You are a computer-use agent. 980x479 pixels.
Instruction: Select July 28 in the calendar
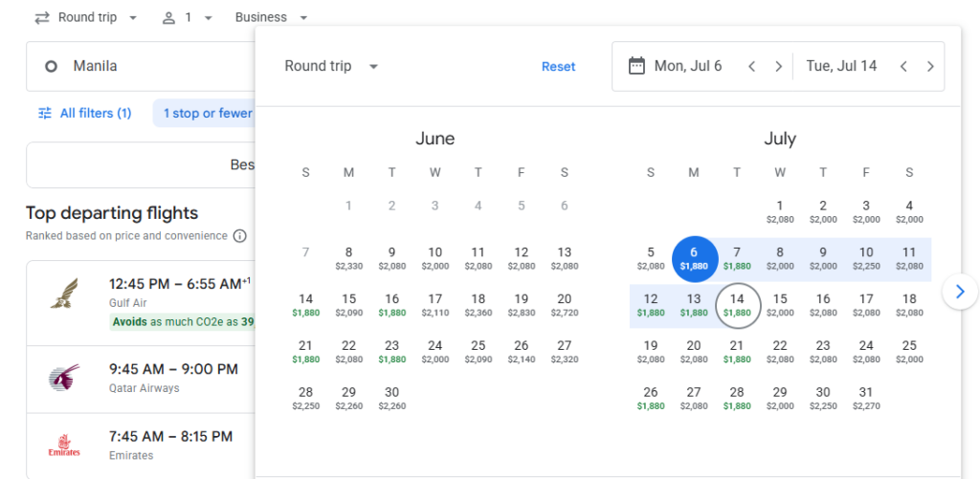(x=737, y=399)
